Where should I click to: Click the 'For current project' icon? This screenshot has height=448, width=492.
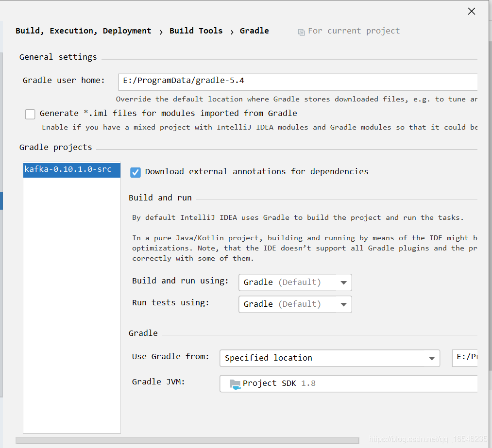301,32
